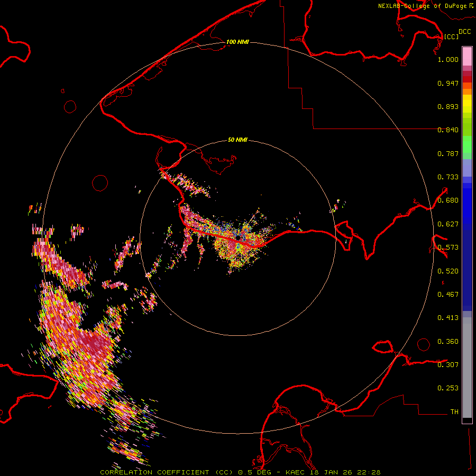The width and height of the screenshot is (476, 476).
Task: Click the 0.573 scale value
Action: [448, 248]
